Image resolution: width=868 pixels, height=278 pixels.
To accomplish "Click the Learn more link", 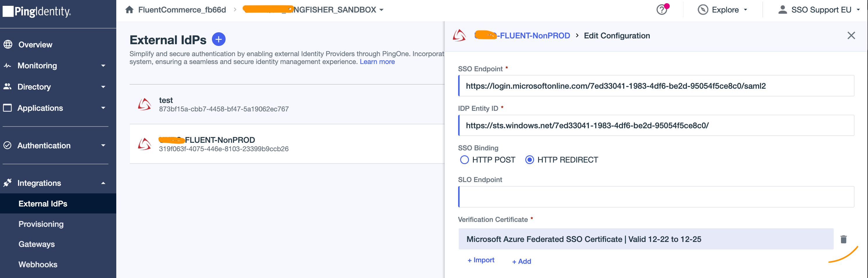I will [x=377, y=62].
